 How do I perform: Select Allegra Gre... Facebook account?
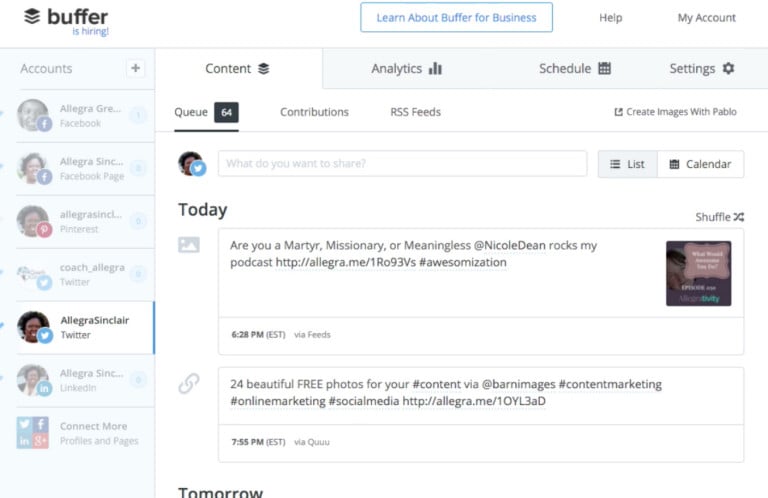pos(85,116)
